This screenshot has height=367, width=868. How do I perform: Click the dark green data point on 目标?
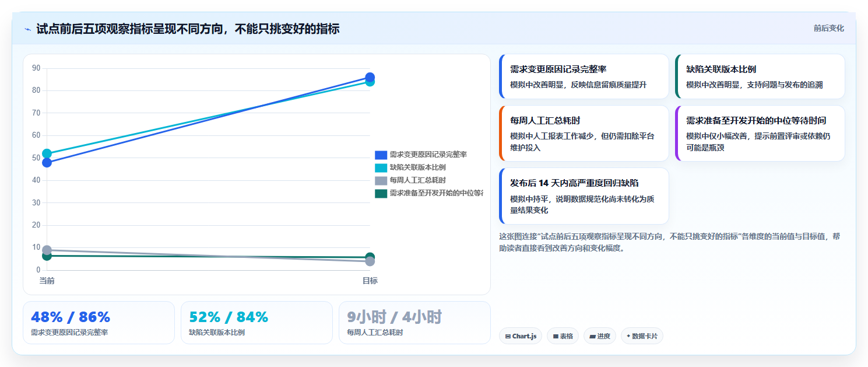(370, 257)
